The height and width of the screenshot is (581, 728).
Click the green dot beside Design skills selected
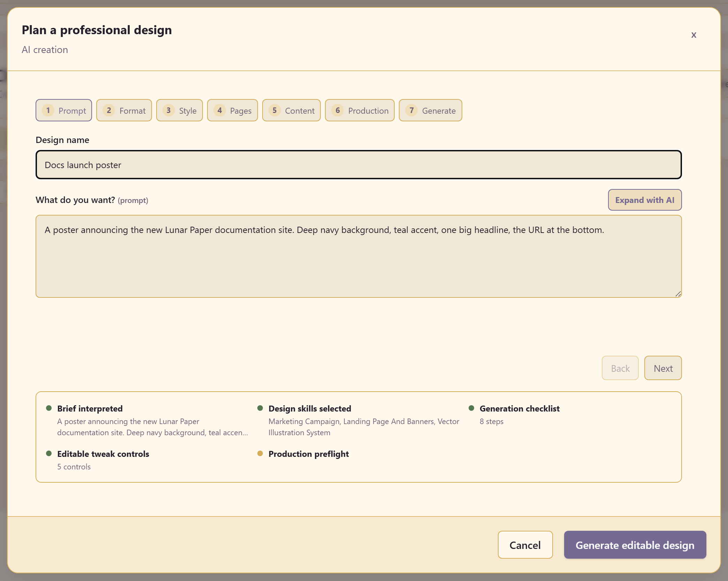(260, 408)
